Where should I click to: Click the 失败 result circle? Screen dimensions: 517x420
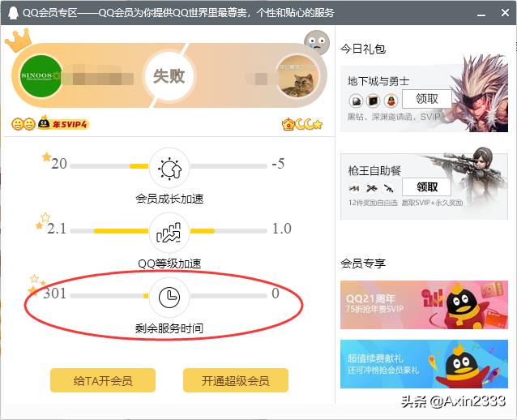pyautogui.click(x=169, y=76)
